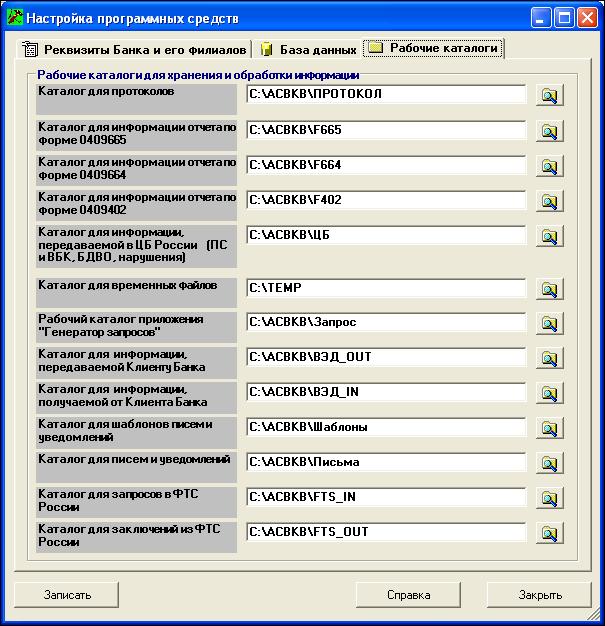Browse folder for Генератор запросов working catalog
Screen dimensions: 605x626
point(549,323)
